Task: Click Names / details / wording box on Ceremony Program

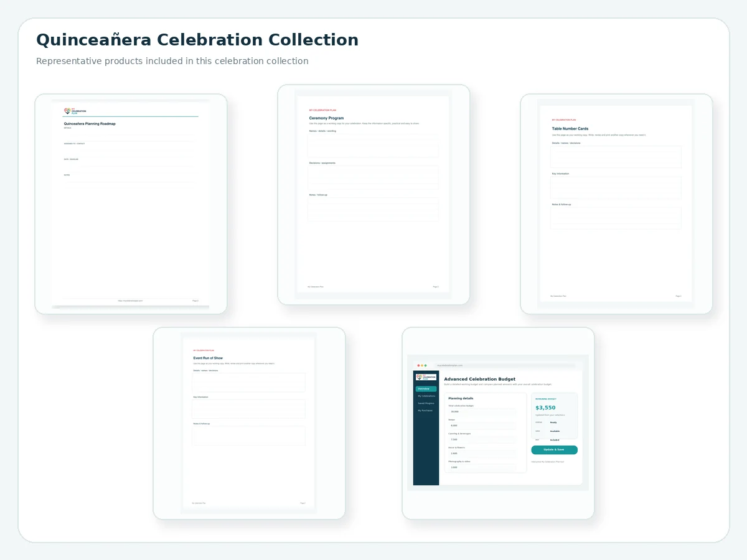Action: click(x=373, y=146)
